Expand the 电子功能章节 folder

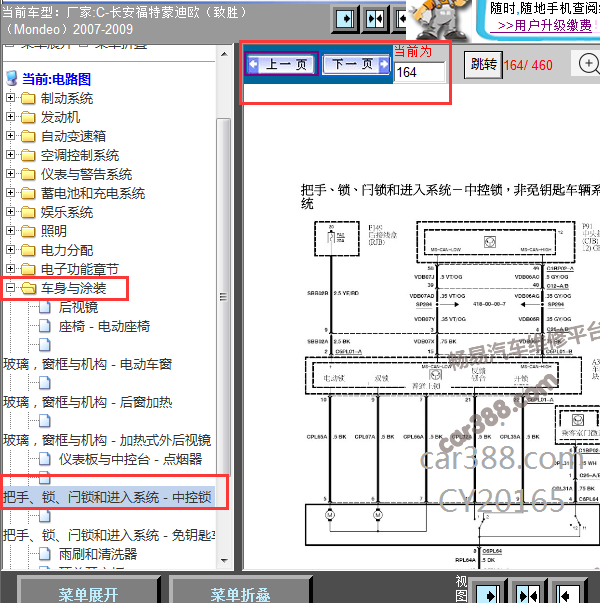[10, 269]
